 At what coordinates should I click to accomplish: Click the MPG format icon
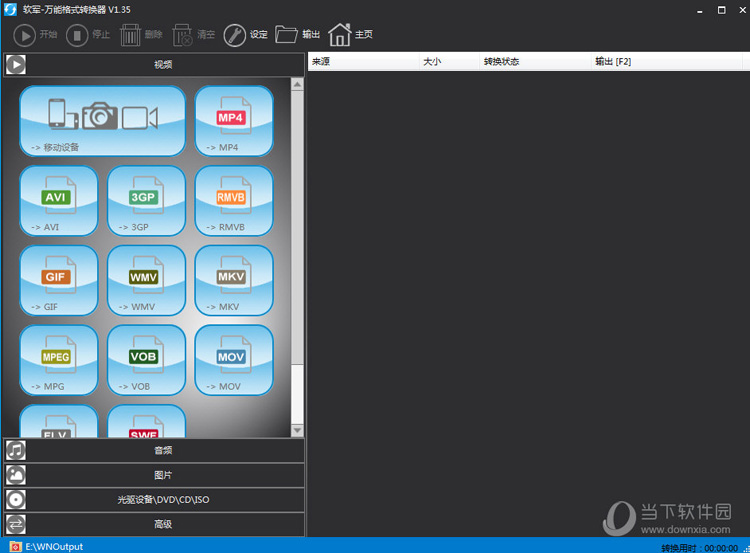(59, 360)
